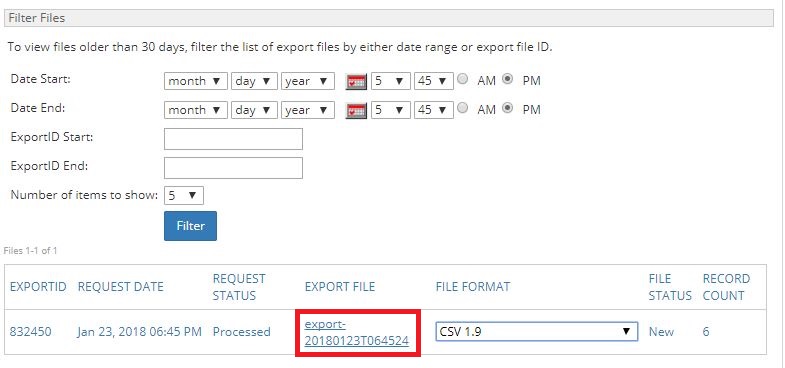
Task: Select PM for Date Start
Action: coord(507,79)
